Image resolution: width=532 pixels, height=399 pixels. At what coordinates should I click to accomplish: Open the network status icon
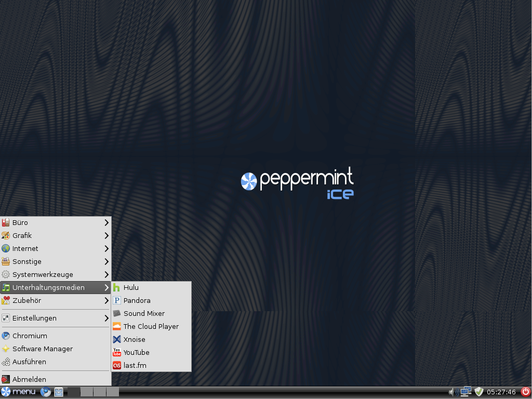tap(465, 392)
